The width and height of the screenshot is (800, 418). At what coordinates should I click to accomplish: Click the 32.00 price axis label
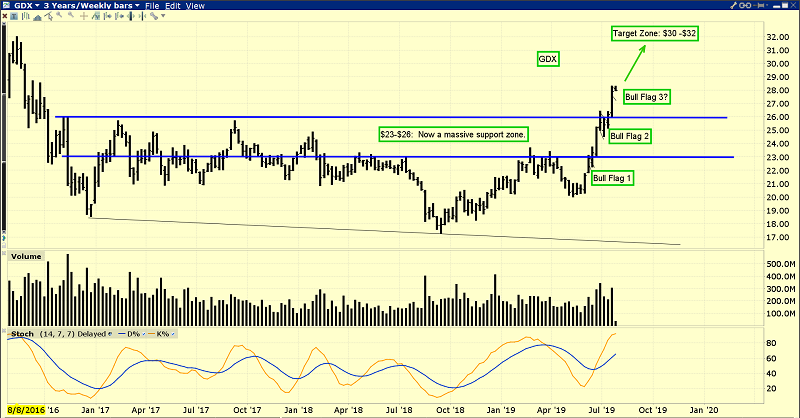tap(778, 37)
